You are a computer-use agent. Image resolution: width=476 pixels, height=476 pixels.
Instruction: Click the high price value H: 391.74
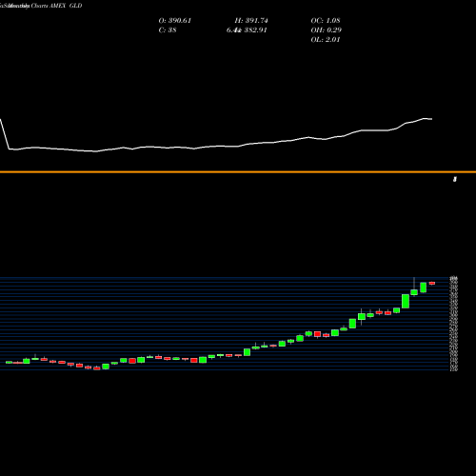tap(251, 21)
